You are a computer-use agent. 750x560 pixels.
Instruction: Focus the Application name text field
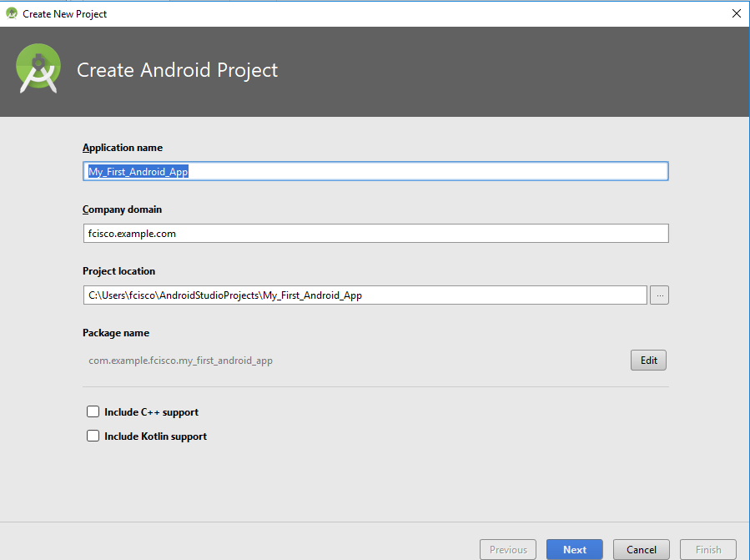[375, 172]
